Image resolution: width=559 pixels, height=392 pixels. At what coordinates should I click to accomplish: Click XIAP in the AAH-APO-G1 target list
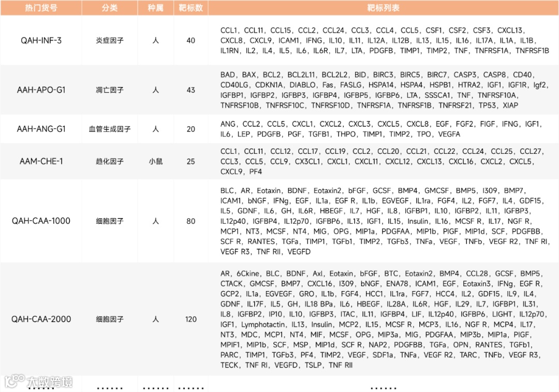(510, 105)
